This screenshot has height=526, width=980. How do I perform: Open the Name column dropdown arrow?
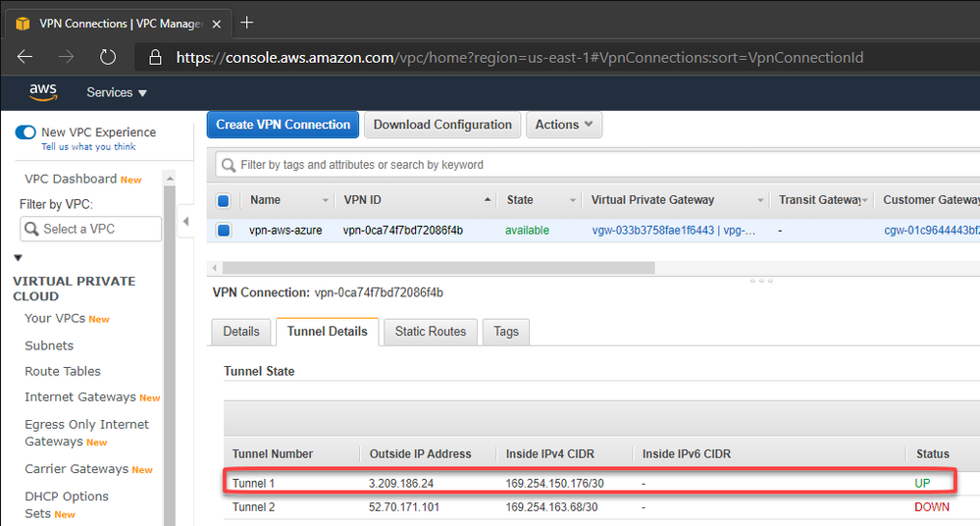click(x=325, y=201)
